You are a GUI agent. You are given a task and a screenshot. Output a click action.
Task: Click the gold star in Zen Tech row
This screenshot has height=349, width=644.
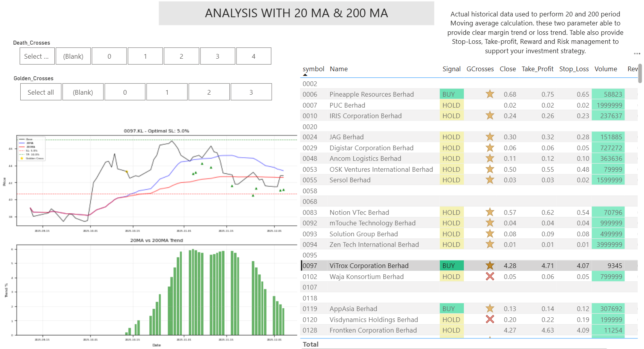[490, 245]
